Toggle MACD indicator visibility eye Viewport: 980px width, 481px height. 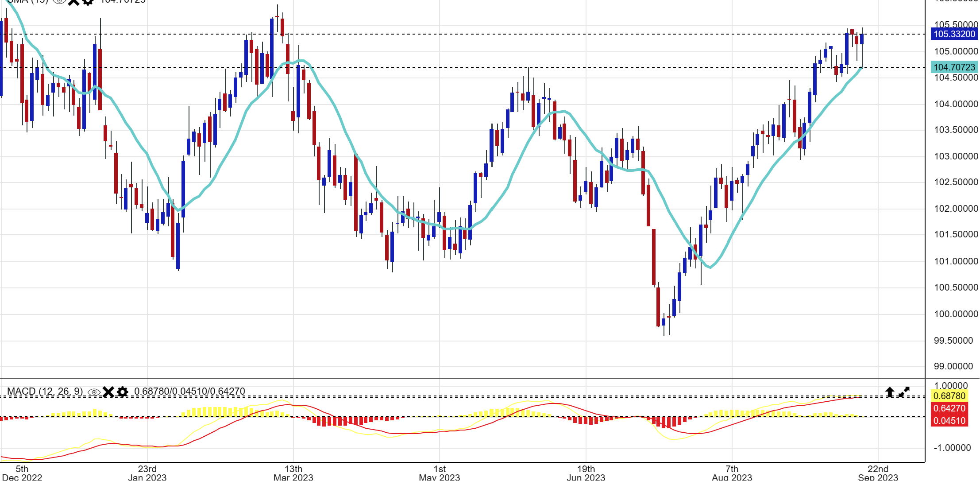click(x=94, y=392)
